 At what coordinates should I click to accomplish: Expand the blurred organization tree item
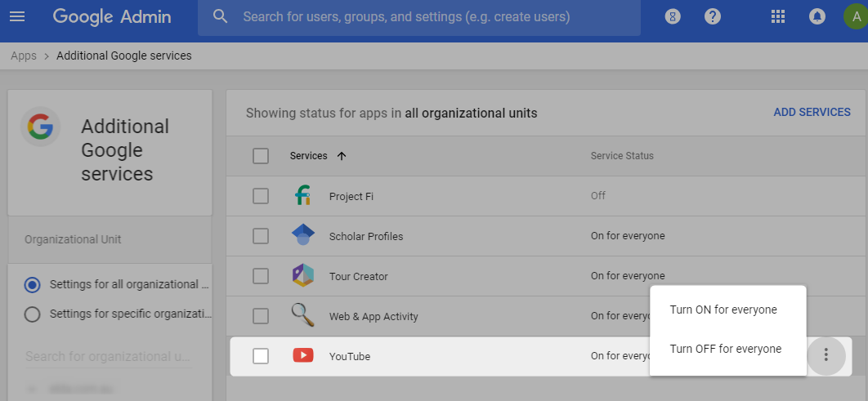pyautogui.click(x=32, y=390)
